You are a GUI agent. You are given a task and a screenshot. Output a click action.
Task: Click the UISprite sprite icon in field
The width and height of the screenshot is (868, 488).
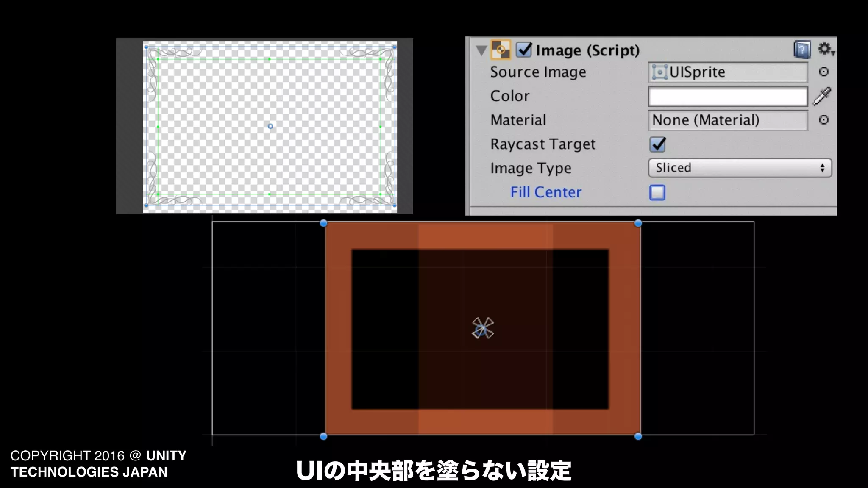(x=659, y=72)
